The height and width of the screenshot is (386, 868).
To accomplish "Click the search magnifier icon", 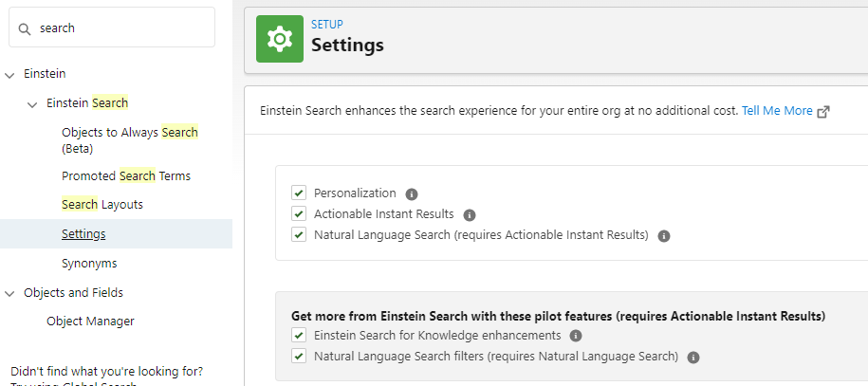I will (x=25, y=28).
